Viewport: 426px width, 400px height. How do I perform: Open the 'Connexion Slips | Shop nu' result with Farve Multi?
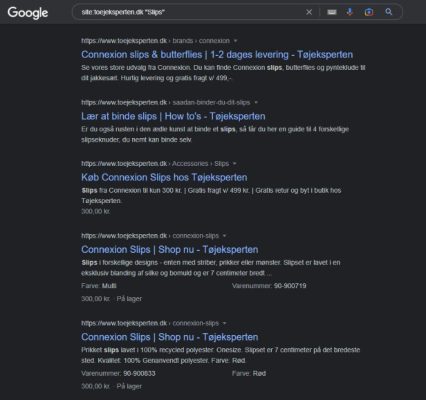[x=170, y=249]
